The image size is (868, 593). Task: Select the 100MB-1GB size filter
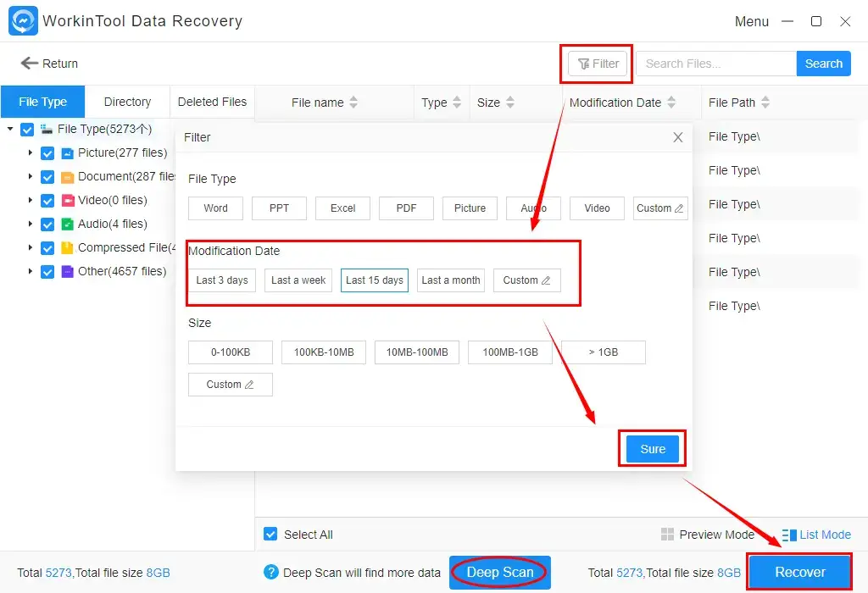(509, 352)
